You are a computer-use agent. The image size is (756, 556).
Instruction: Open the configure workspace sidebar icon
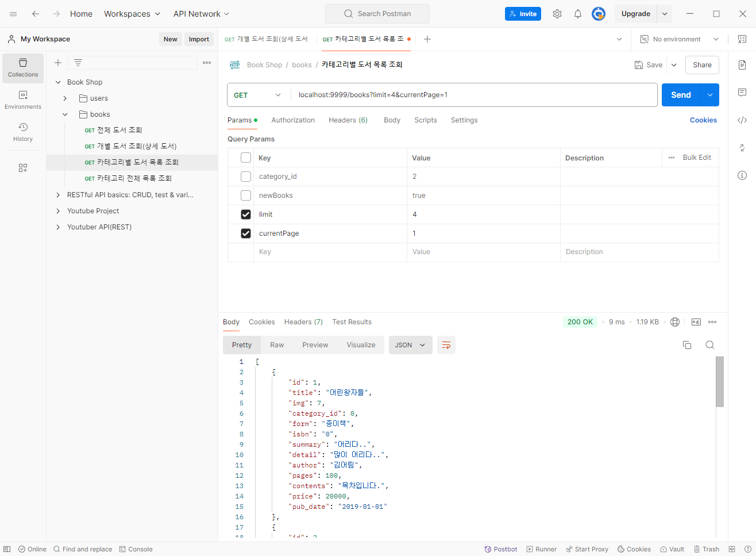(x=23, y=168)
